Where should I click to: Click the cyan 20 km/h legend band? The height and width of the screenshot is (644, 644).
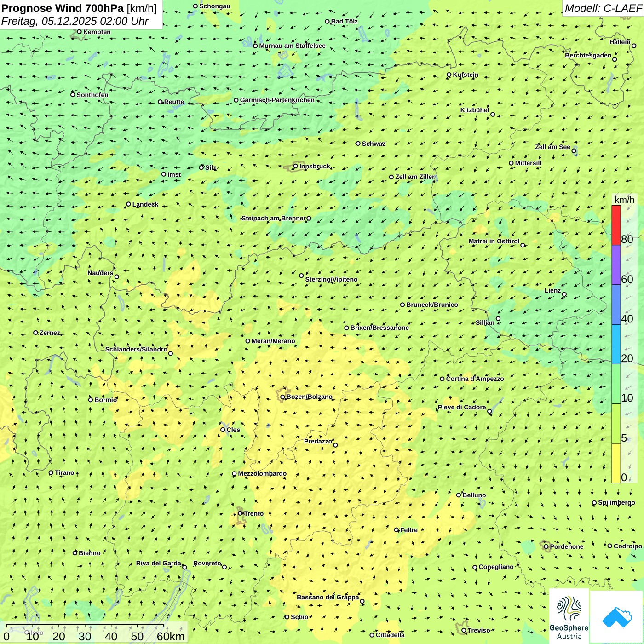(616, 345)
